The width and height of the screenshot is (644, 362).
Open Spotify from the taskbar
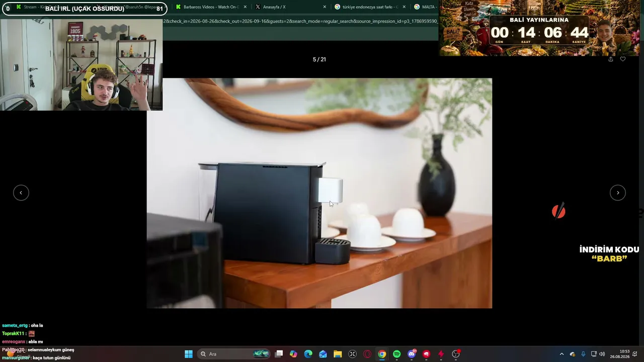coord(396,354)
